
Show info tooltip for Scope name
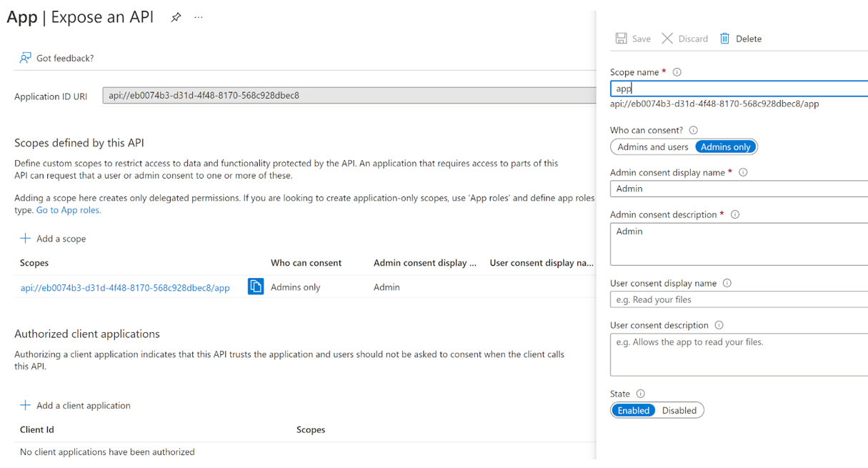tap(677, 72)
